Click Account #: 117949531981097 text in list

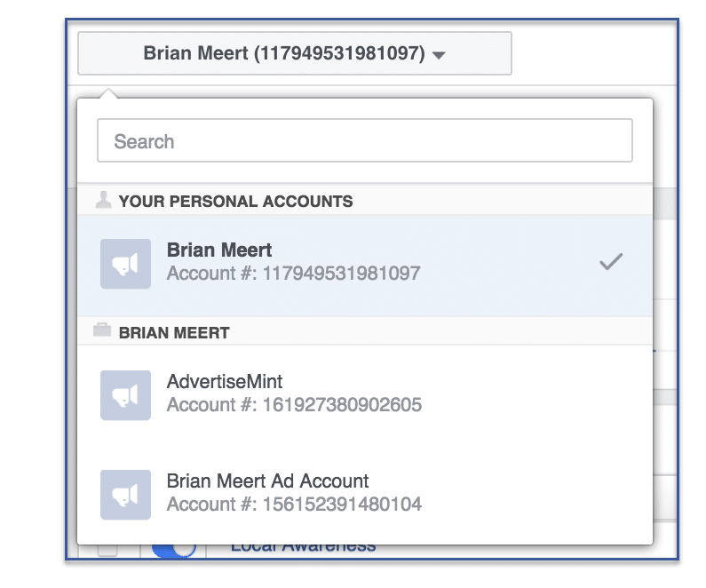click(294, 274)
